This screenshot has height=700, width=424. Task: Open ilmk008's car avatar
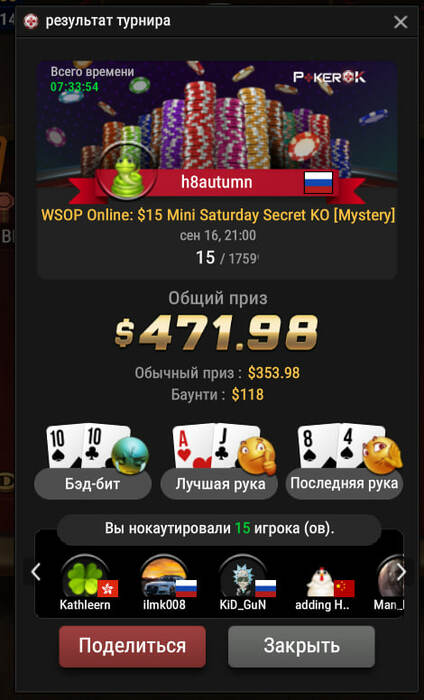[164, 578]
